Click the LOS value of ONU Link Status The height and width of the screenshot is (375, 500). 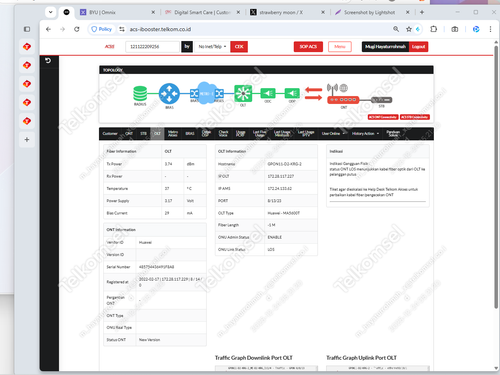271,250
